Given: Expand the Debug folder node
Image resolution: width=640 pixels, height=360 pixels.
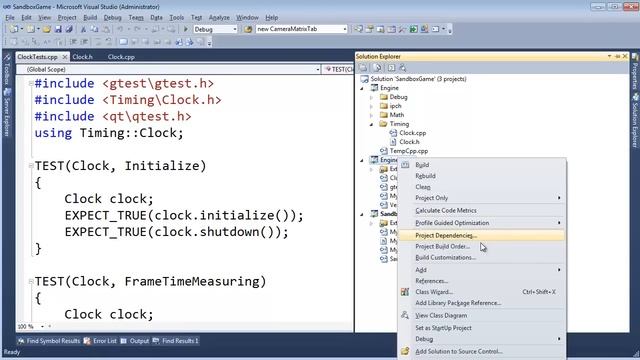Looking at the screenshot, I should [371, 97].
